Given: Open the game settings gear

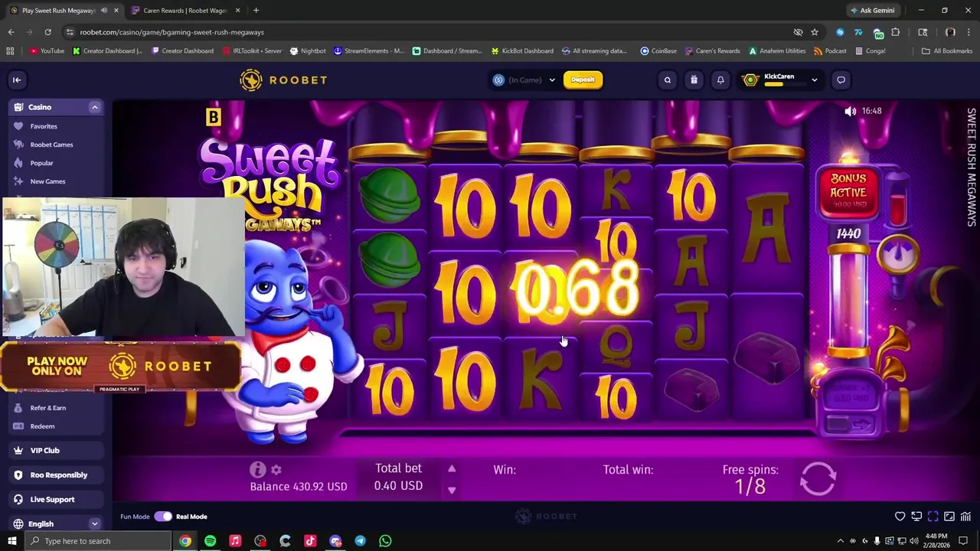Looking at the screenshot, I should coord(276,470).
